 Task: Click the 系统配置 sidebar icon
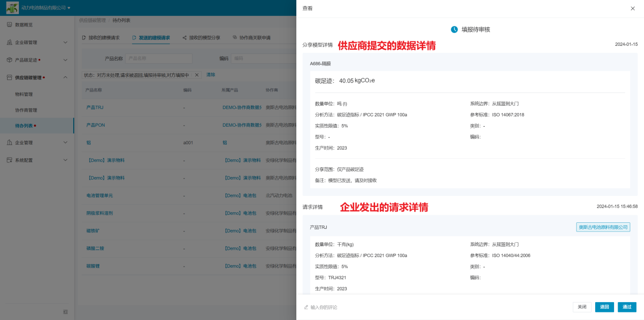[9, 160]
